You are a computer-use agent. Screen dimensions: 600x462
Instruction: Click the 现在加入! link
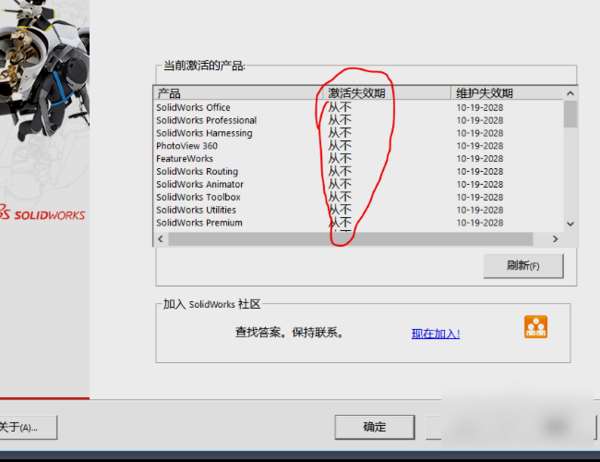click(x=435, y=334)
